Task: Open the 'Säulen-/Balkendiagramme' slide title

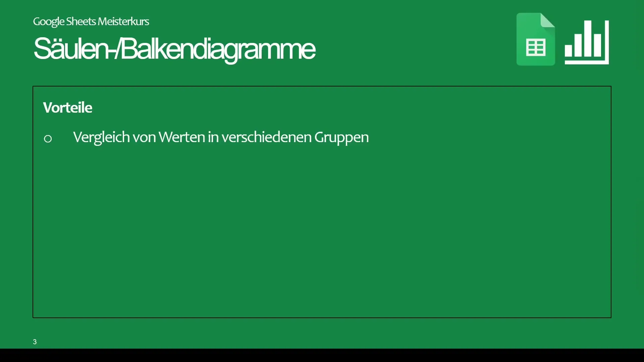Action: click(174, 48)
